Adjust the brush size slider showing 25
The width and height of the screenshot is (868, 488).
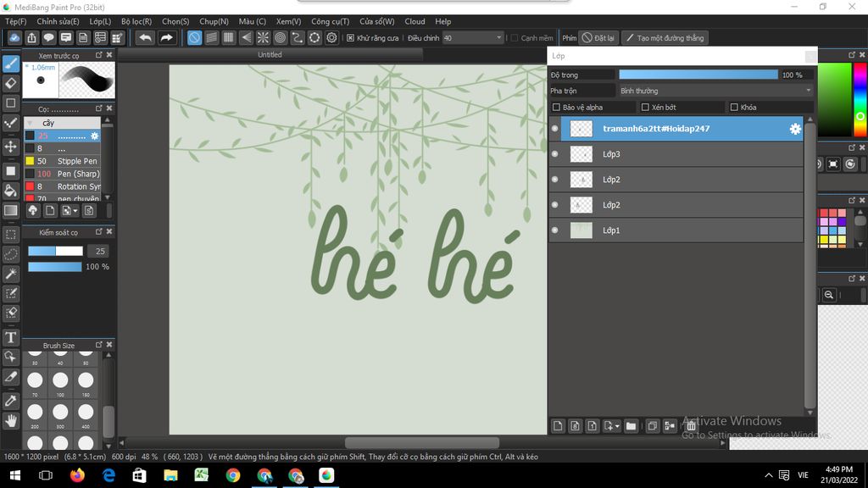coord(55,251)
